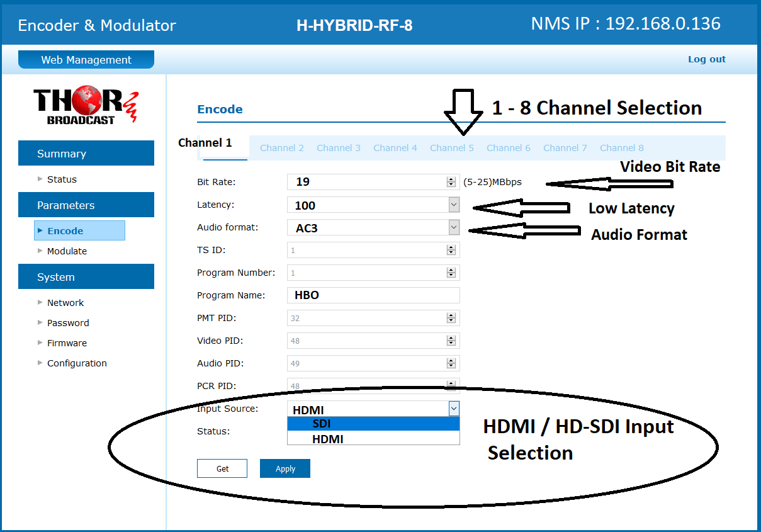Collapse the Input Source dropdown arrow
This screenshot has height=532, width=761.
(454, 409)
